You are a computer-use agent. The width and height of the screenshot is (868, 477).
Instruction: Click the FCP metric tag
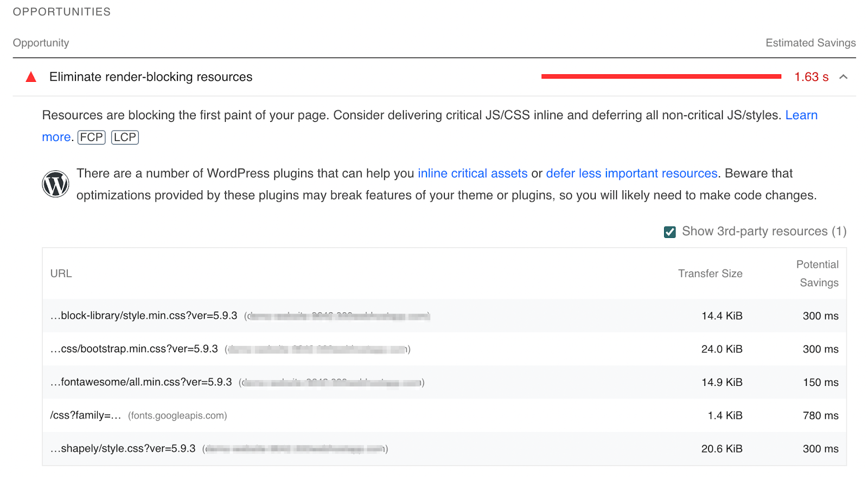point(92,137)
